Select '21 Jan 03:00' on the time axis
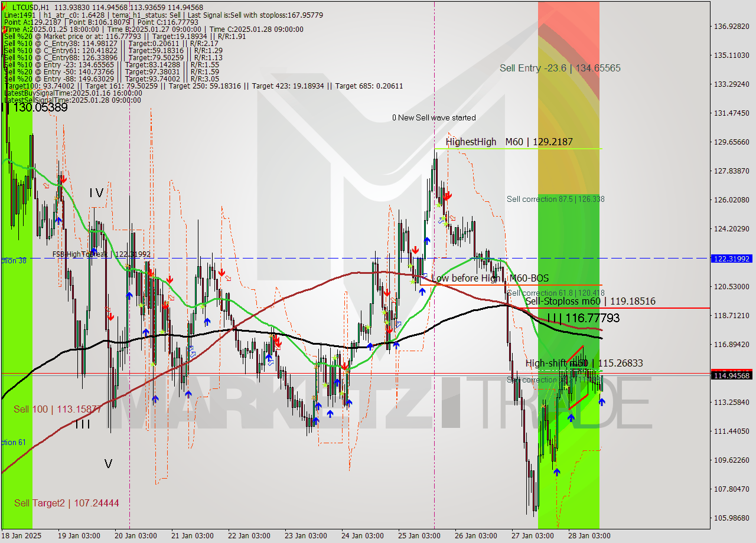 tap(193, 535)
